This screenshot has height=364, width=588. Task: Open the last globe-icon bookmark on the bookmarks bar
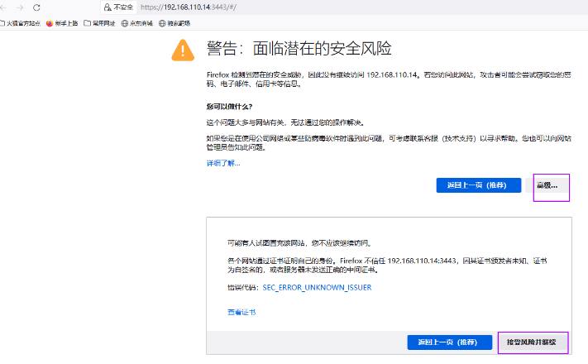(x=174, y=23)
